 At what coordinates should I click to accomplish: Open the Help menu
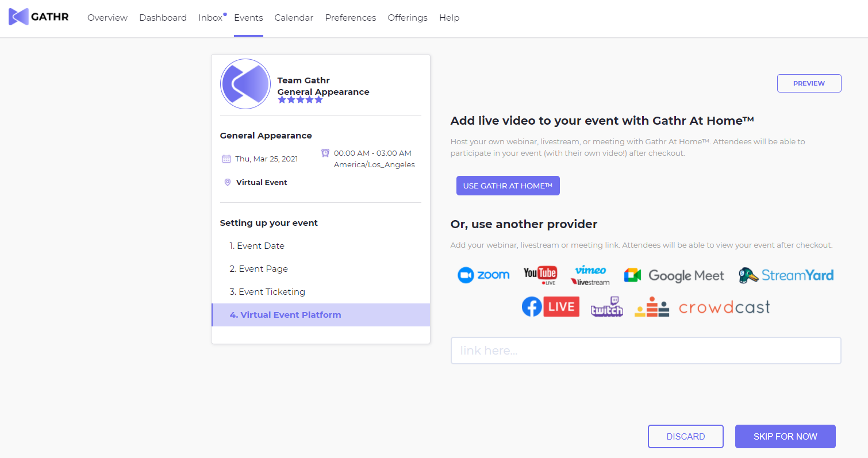[x=450, y=18]
